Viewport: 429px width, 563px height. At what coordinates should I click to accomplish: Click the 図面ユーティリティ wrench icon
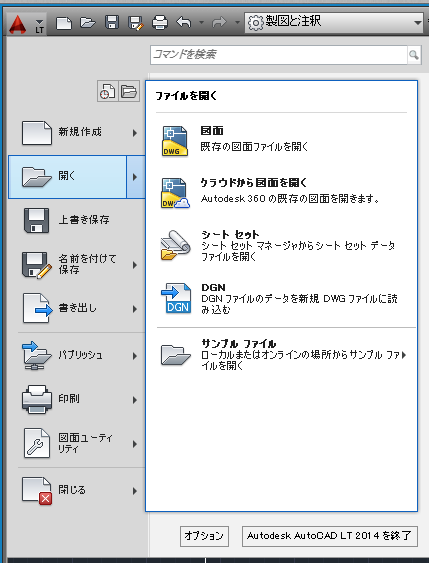click(37, 443)
